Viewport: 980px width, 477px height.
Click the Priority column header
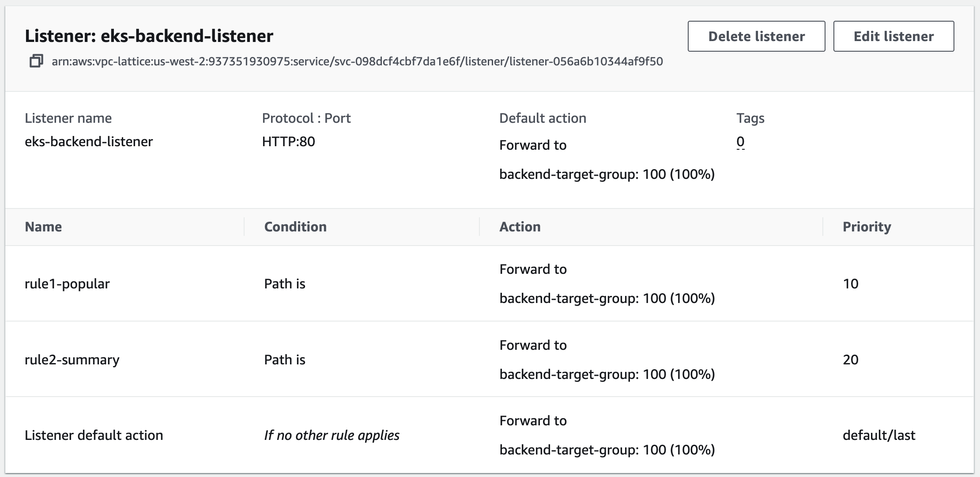click(866, 227)
